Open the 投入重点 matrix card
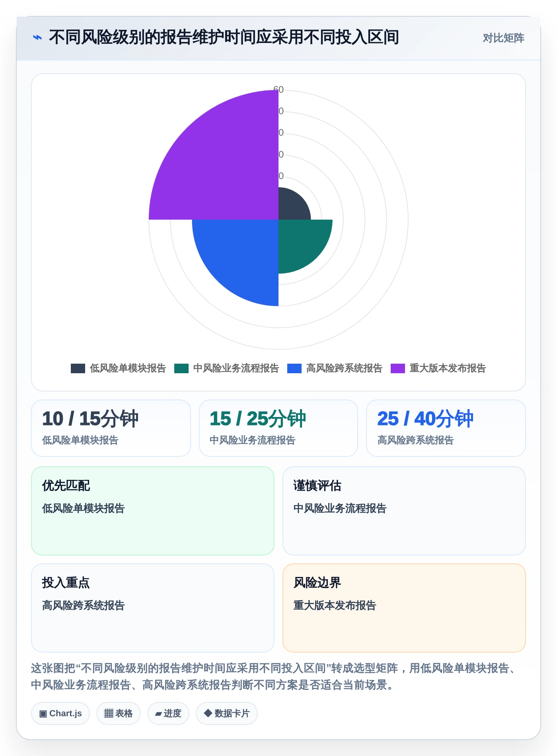 coord(153,608)
